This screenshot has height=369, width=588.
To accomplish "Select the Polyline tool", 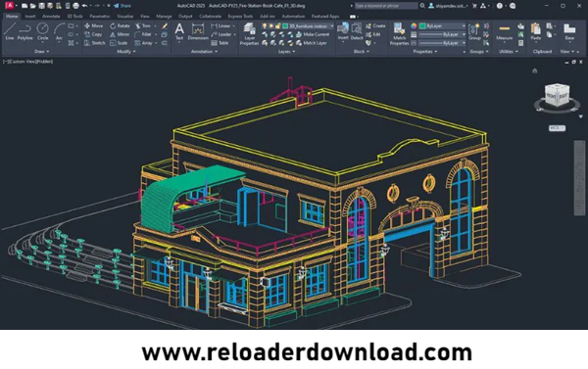I will pos(24,31).
